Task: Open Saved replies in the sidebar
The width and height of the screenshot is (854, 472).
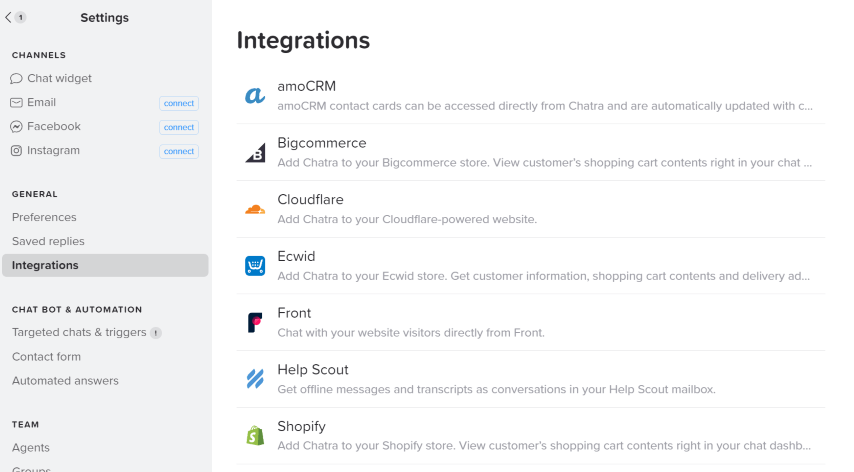Action: click(48, 241)
